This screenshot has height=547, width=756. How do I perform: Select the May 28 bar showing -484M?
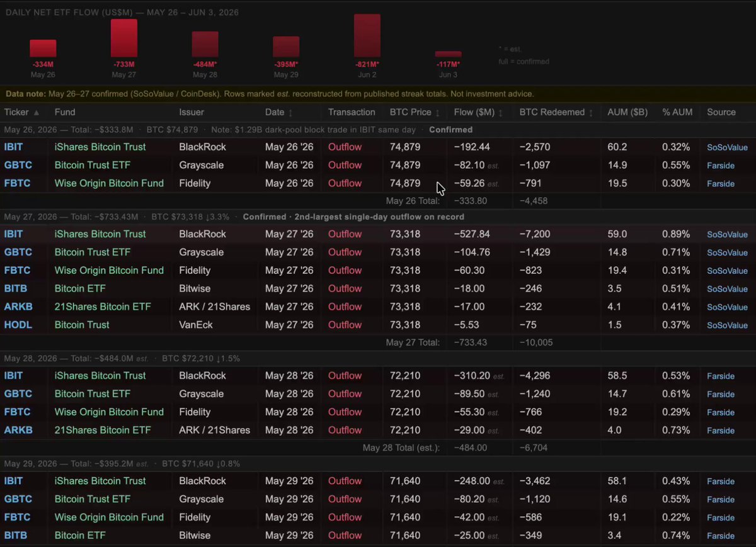[x=205, y=45]
